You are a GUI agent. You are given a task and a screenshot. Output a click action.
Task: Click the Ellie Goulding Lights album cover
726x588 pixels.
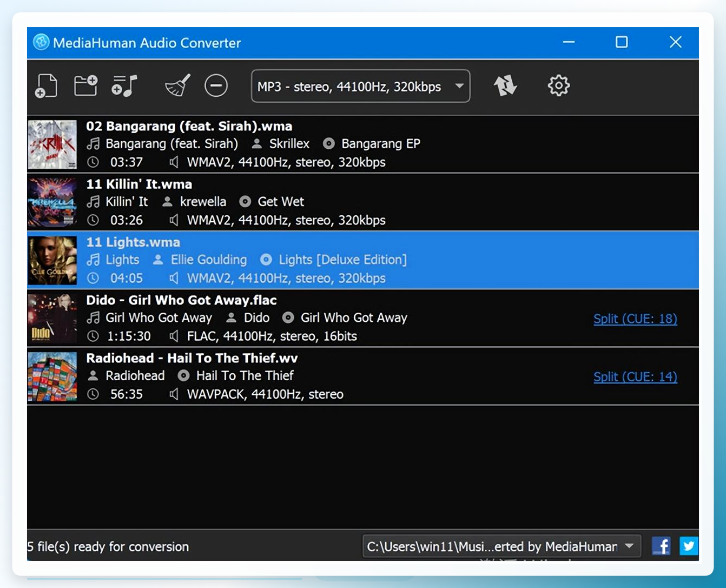[x=52, y=260]
